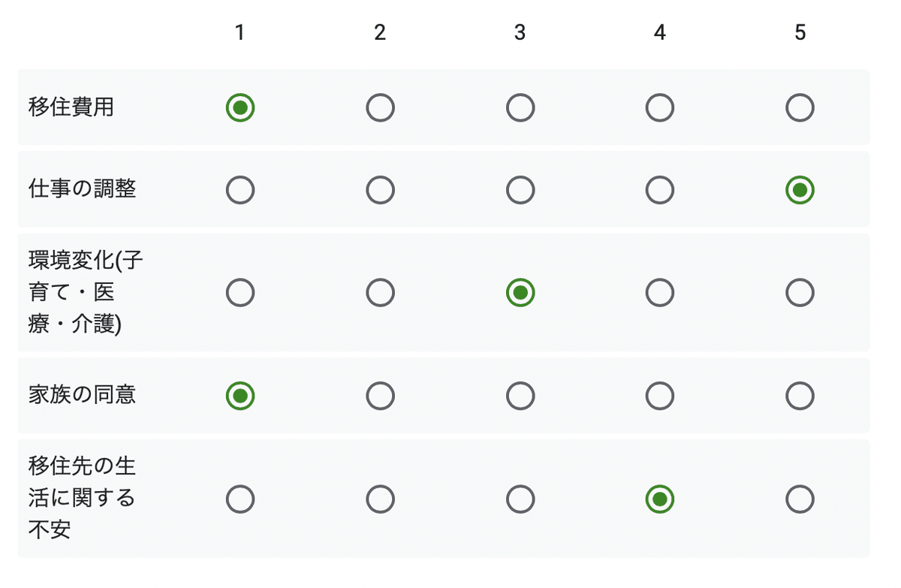Click the selected rating 5 for 仕事の調整

click(800, 190)
